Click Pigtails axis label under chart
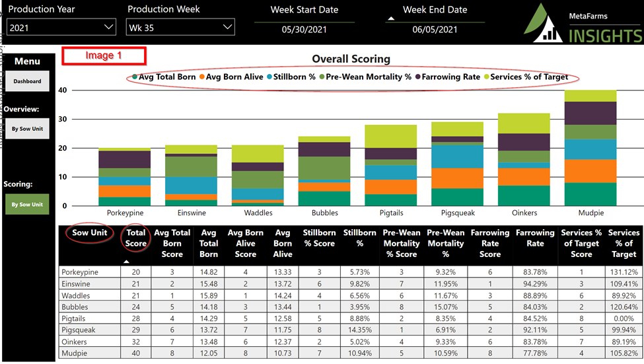The width and height of the screenshot is (644, 364). click(x=391, y=213)
